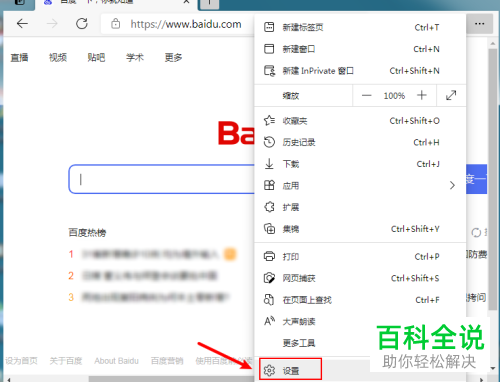The image size is (500, 382).
Task: Click the find on page icon
Action: tap(269, 300)
